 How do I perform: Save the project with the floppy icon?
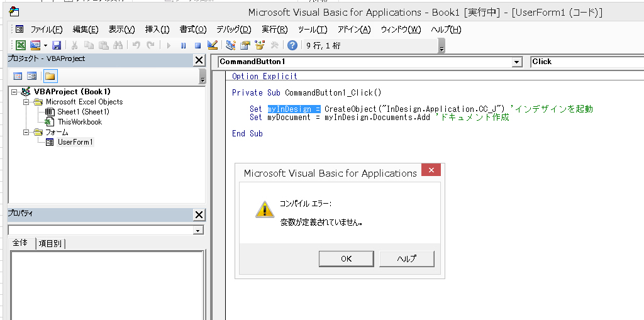[56, 45]
